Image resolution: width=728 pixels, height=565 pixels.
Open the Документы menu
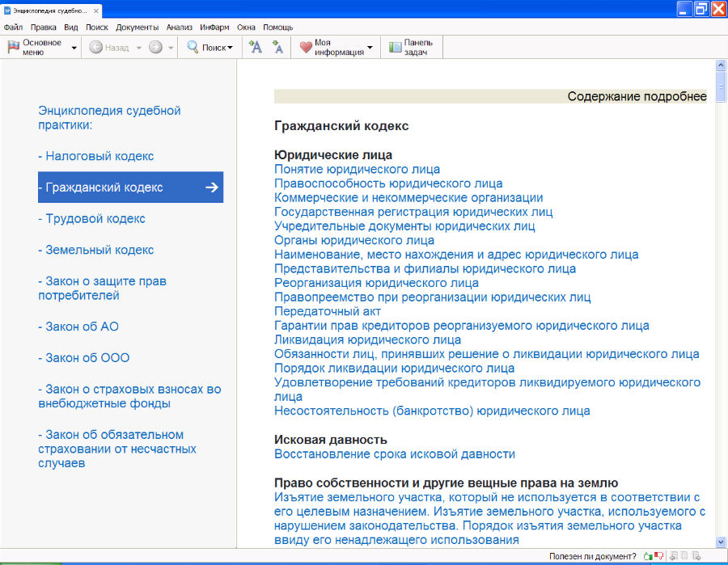point(137,27)
